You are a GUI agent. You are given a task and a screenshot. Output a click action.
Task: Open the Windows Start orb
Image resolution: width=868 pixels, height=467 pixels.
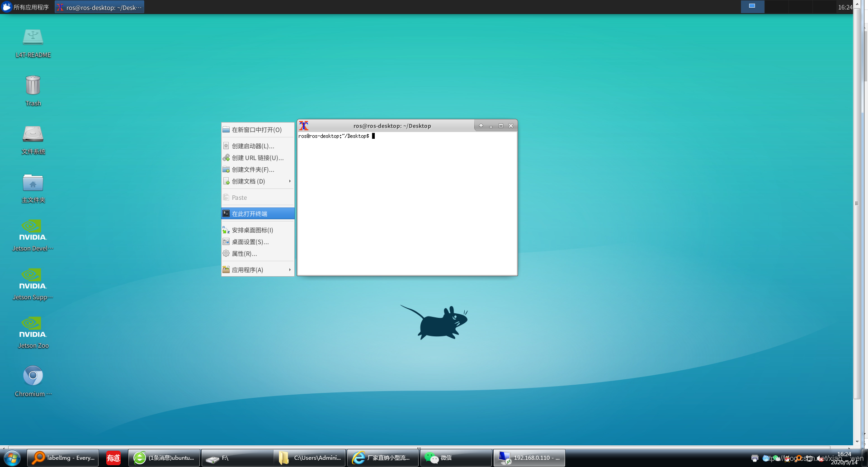pos(12,458)
